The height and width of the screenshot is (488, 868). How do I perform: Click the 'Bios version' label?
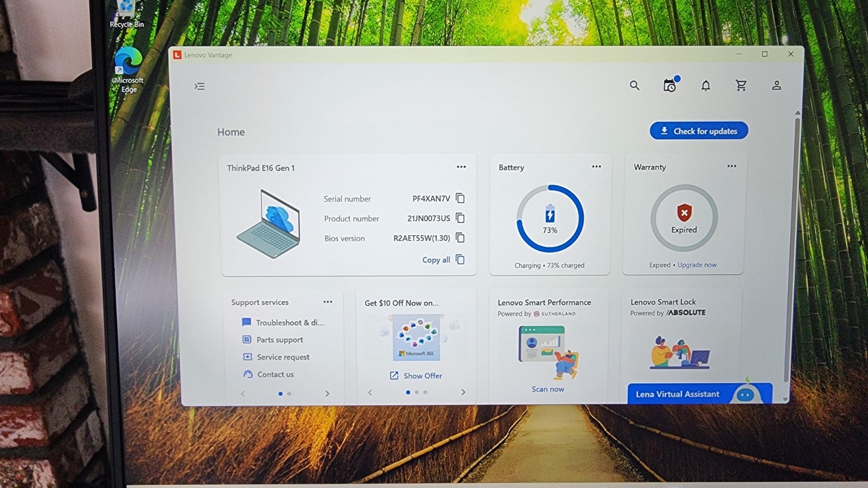(x=344, y=239)
